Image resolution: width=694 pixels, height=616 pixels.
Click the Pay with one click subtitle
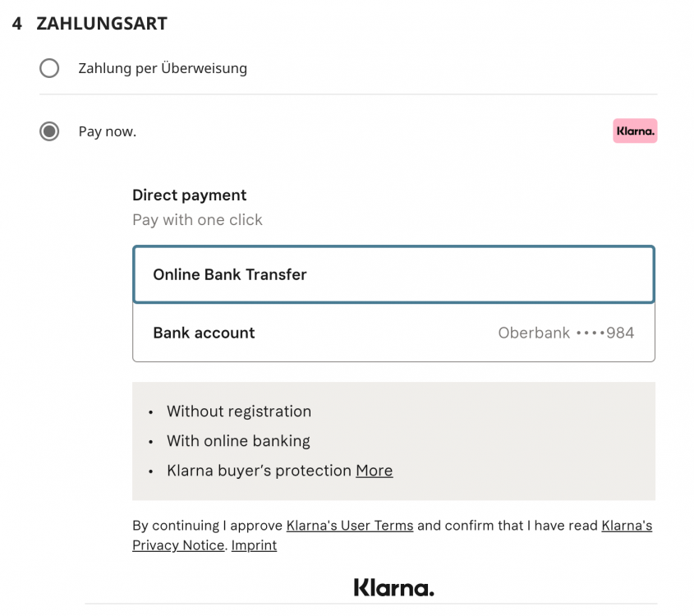click(197, 220)
